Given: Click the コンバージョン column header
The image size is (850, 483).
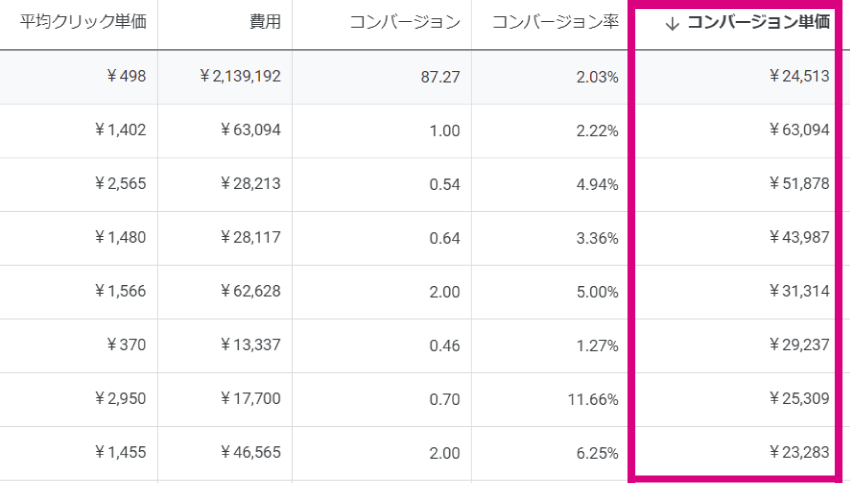Looking at the screenshot, I should click(x=405, y=22).
